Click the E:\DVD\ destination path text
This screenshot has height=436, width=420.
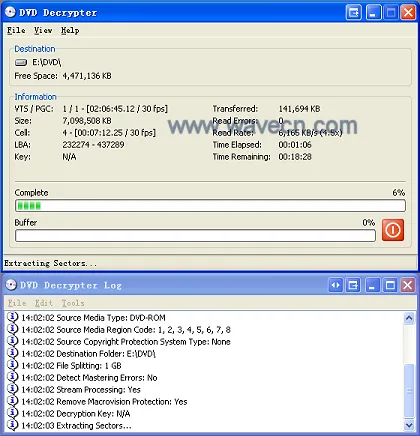point(47,62)
